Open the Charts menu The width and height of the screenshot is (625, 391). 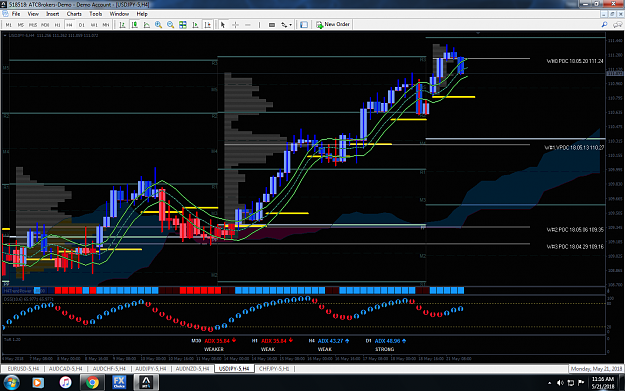point(74,14)
